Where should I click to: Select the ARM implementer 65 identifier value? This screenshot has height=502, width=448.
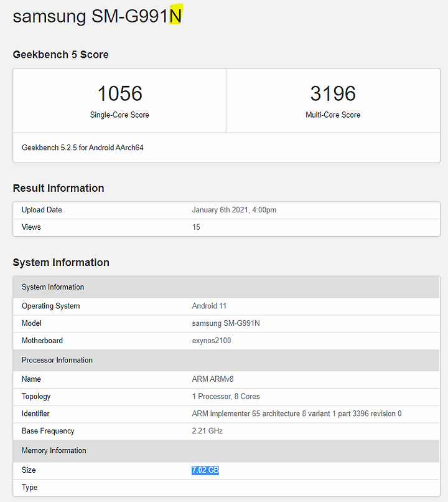coord(297,414)
